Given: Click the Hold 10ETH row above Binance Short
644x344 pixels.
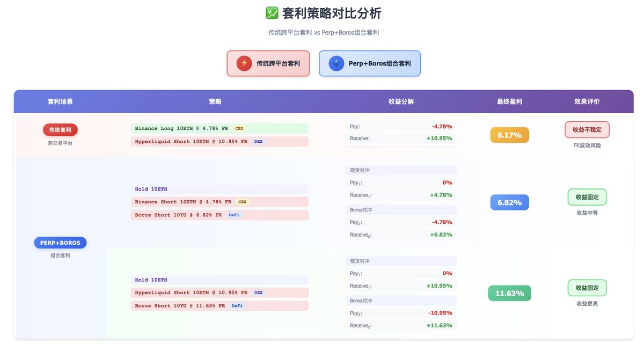Looking at the screenshot, I should tap(219, 189).
